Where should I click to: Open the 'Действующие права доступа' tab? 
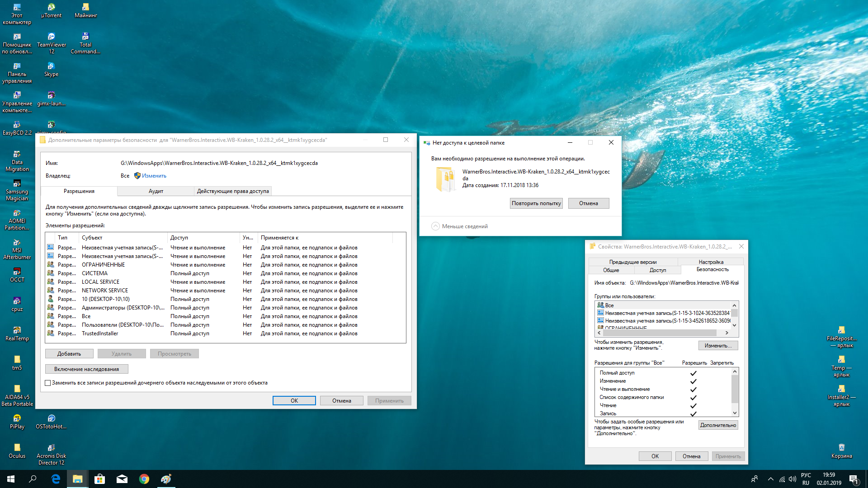233,191
